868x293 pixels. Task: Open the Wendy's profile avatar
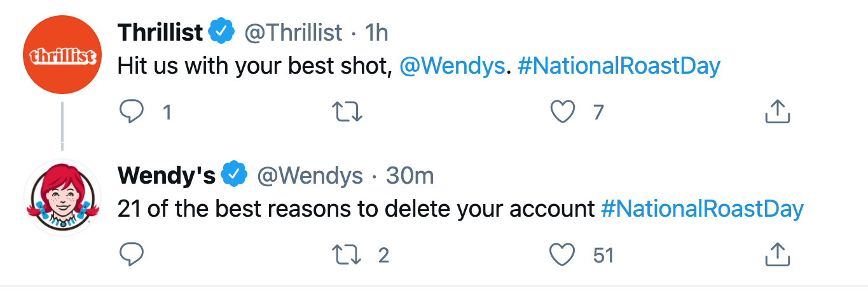coord(62,198)
